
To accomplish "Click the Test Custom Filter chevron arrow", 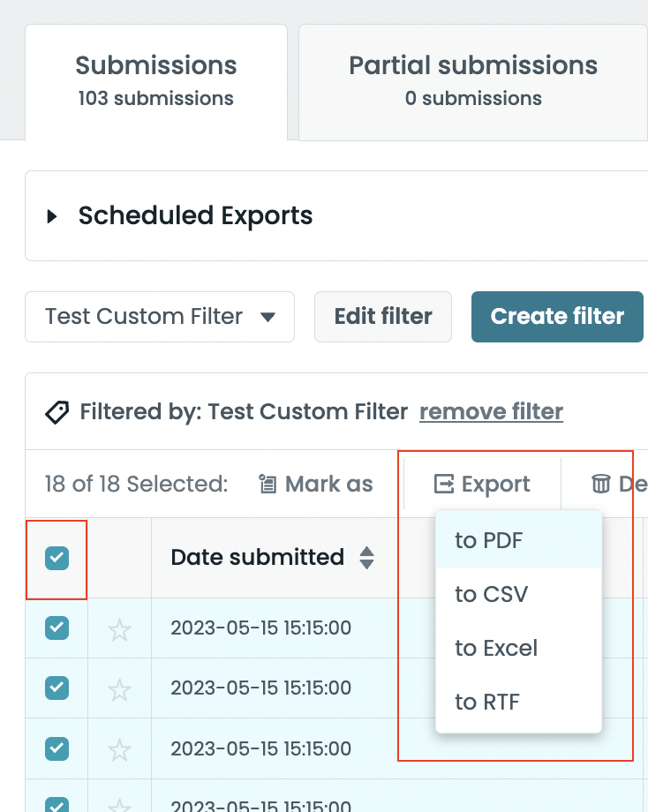I will tap(267, 316).
